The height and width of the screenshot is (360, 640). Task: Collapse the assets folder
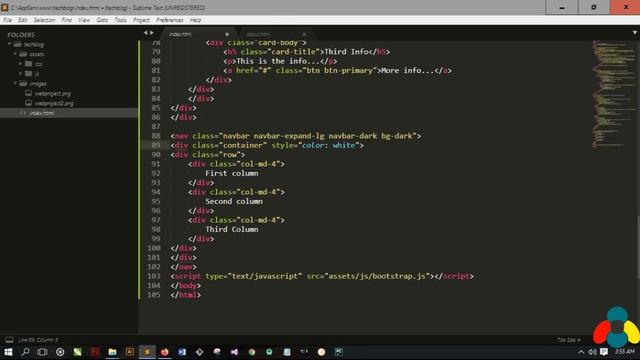pos(15,54)
